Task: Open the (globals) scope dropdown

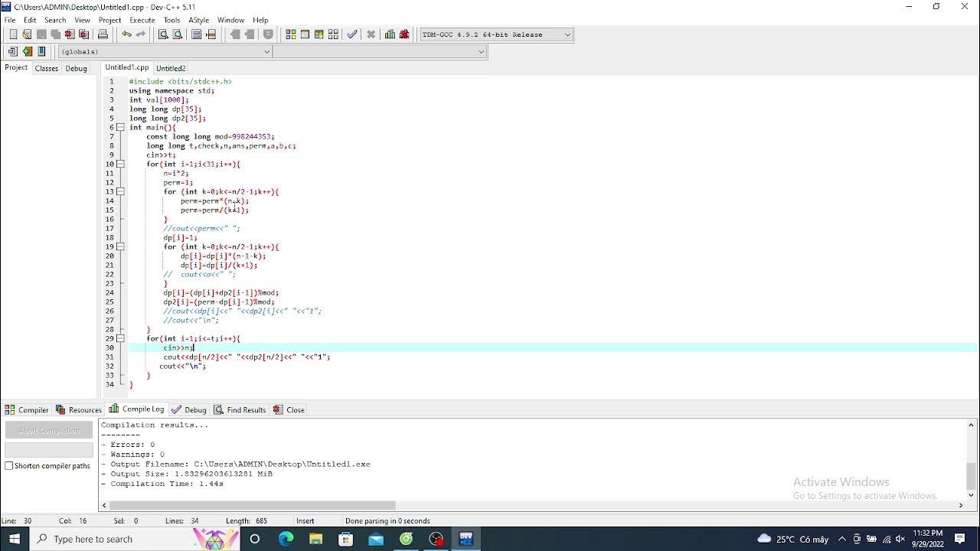Action: 165,51
